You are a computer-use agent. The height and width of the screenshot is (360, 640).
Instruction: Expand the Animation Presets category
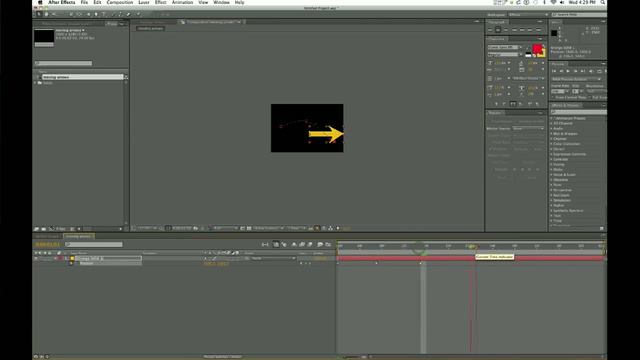(551, 118)
